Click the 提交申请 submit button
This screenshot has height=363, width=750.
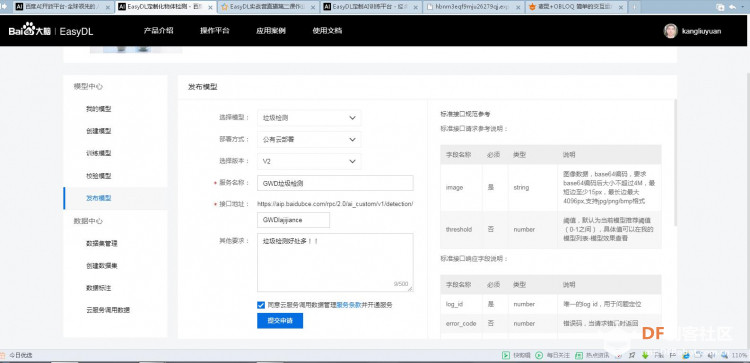click(280, 321)
